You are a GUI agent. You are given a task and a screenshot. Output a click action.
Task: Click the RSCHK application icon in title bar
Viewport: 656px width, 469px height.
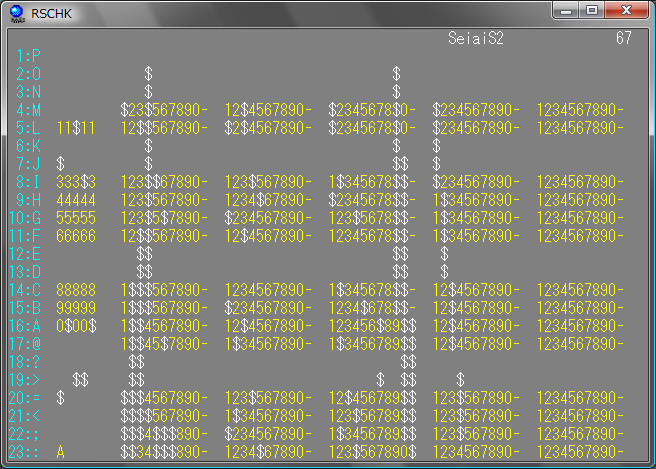pos(17,13)
